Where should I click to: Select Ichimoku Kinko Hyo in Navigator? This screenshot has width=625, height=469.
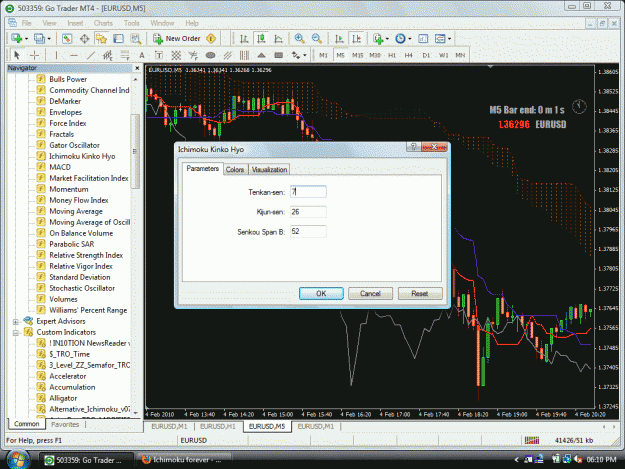pyautogui.click(x=82, y=156)
